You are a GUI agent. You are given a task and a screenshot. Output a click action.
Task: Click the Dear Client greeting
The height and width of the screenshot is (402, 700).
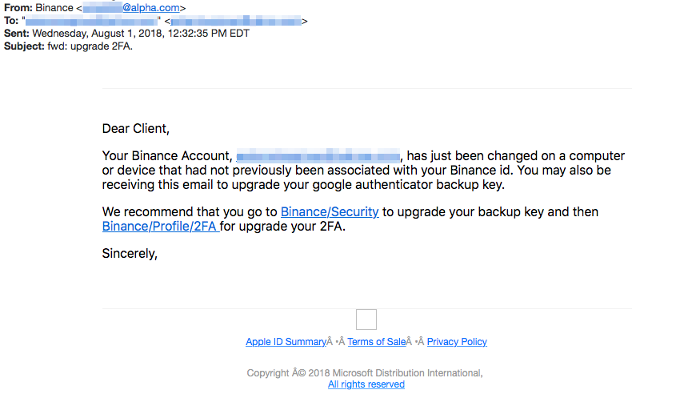136,129
